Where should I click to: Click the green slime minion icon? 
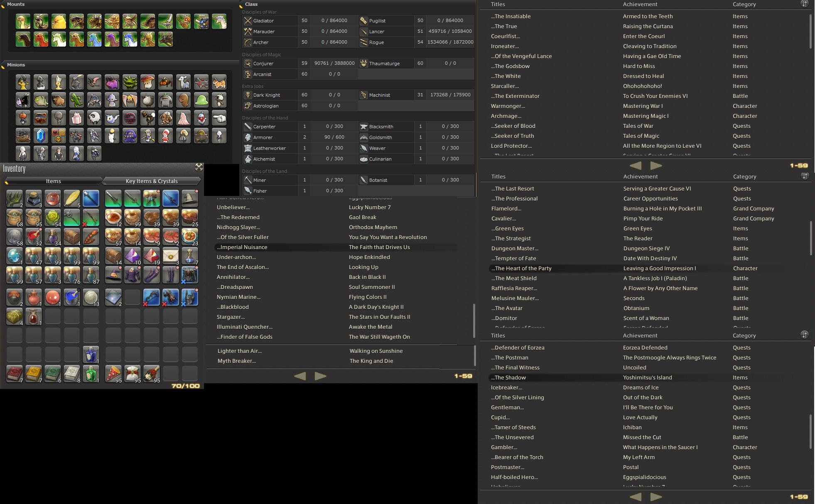coord(201,100)
